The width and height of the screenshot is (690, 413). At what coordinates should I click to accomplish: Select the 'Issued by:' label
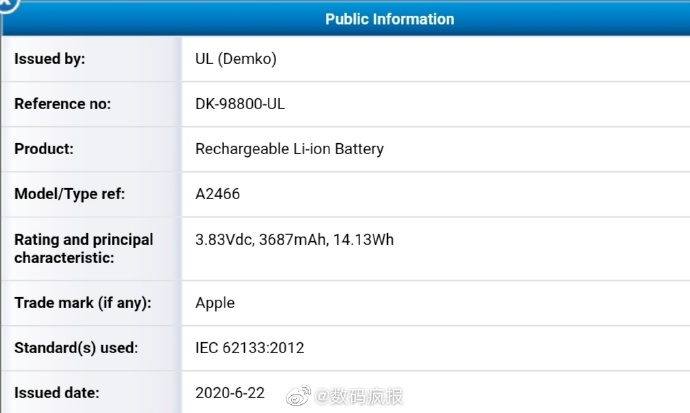[x=49, y=59]
